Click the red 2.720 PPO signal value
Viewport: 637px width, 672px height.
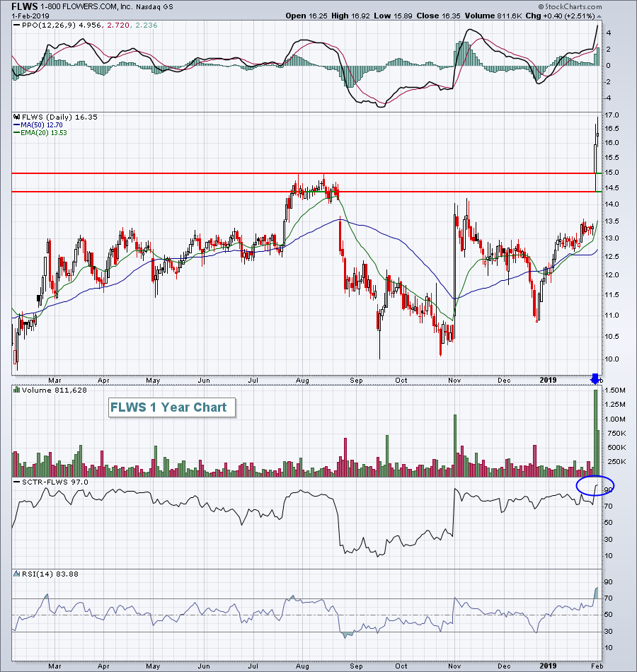click(x=118, y=25)
